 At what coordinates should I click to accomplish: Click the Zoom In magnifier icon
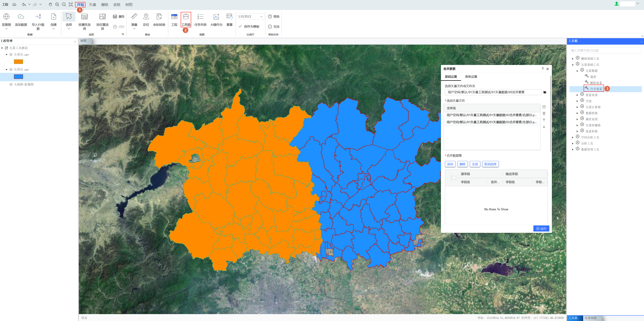tap(57, 5)
